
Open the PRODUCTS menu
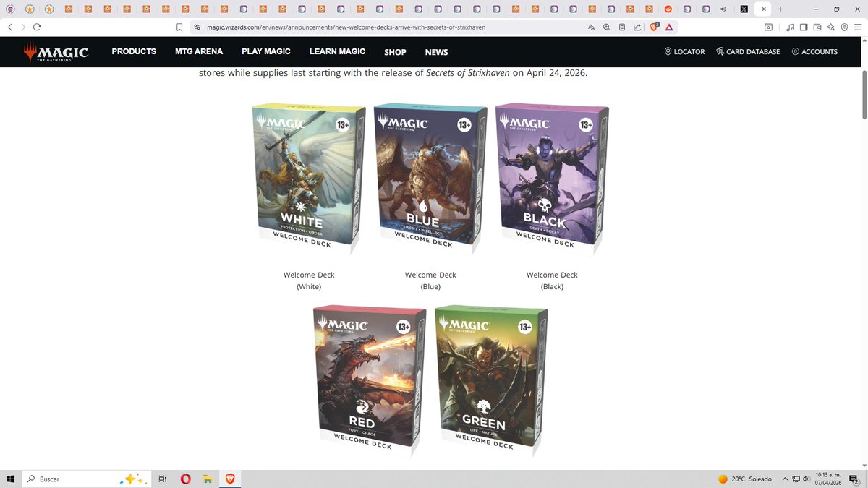point(134,51)
